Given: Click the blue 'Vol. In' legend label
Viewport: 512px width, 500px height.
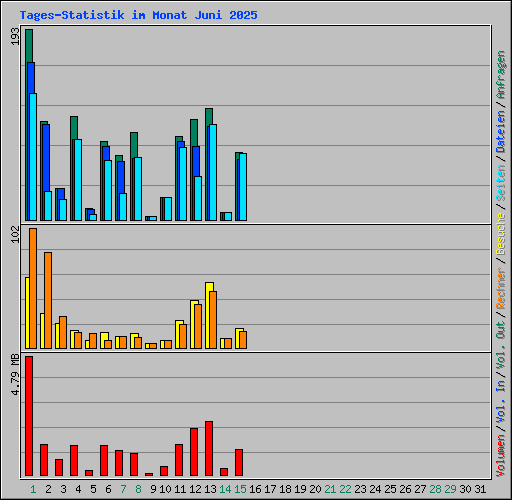Looking at the screenshot, I should 500,402.
